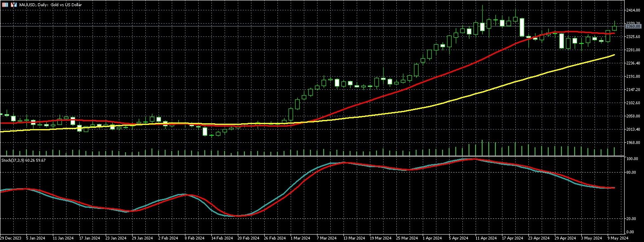Click price scale value 2058.00
Image resolution: width=644 pixels, height=242 pixels.
[633, 116]
